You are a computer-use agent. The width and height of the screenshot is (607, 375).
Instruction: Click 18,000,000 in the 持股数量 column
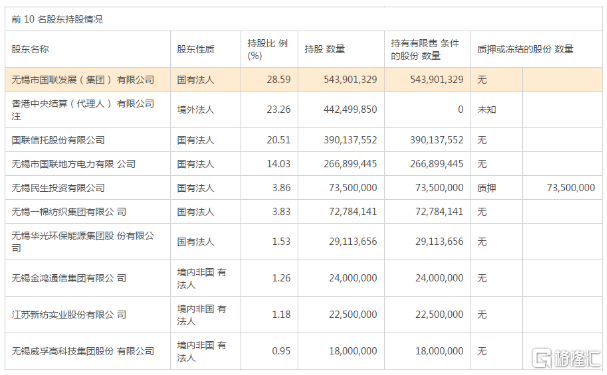(353, 351)
